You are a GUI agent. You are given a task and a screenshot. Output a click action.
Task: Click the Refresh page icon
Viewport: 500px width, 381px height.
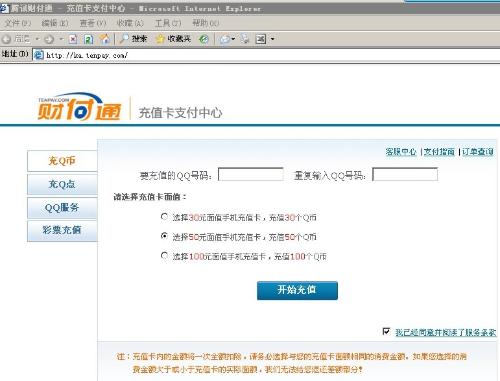(x=88, y=39)
